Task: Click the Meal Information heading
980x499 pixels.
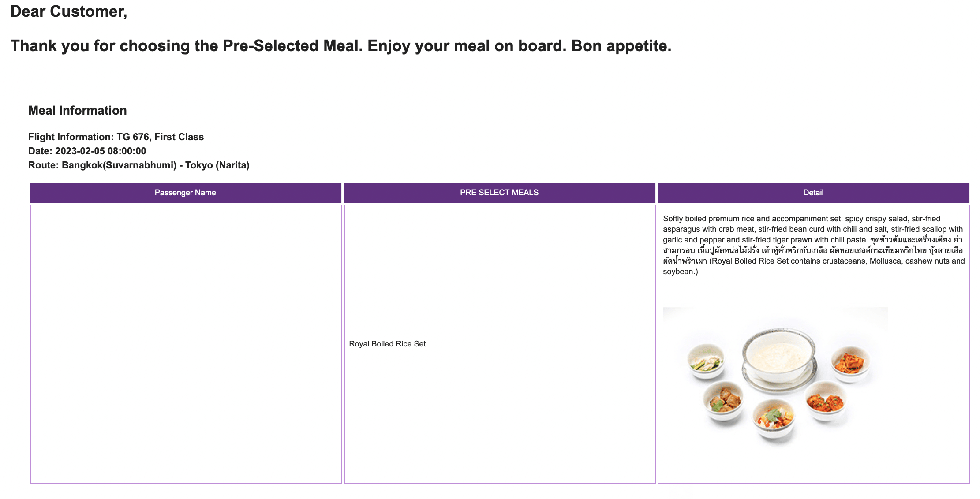Action: 77,111
